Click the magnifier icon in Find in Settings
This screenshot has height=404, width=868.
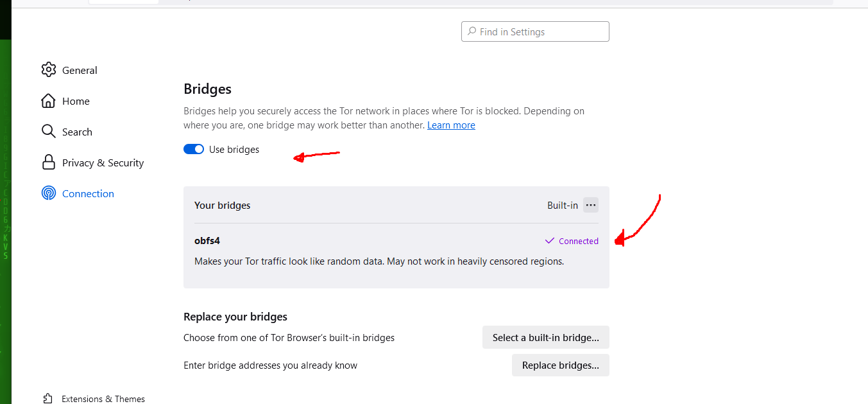point(472,31)
